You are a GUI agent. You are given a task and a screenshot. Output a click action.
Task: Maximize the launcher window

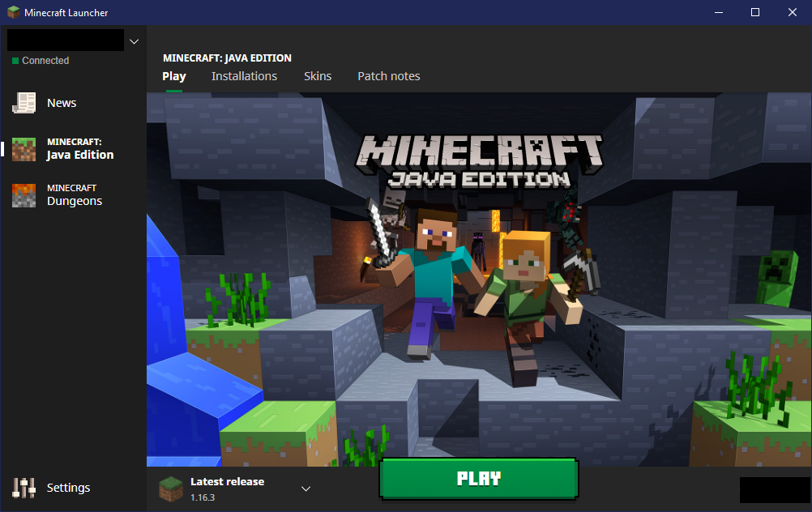click(x=754, y=12)
